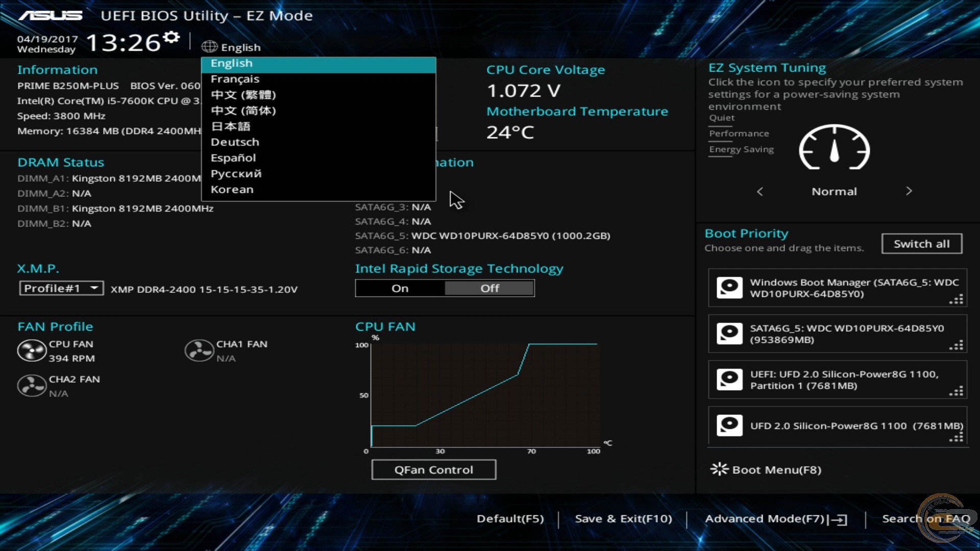Image resolution: width=980 pixels, height=551 pixels.
Task: Open Search on FAQ
Action: coord(926,519)
